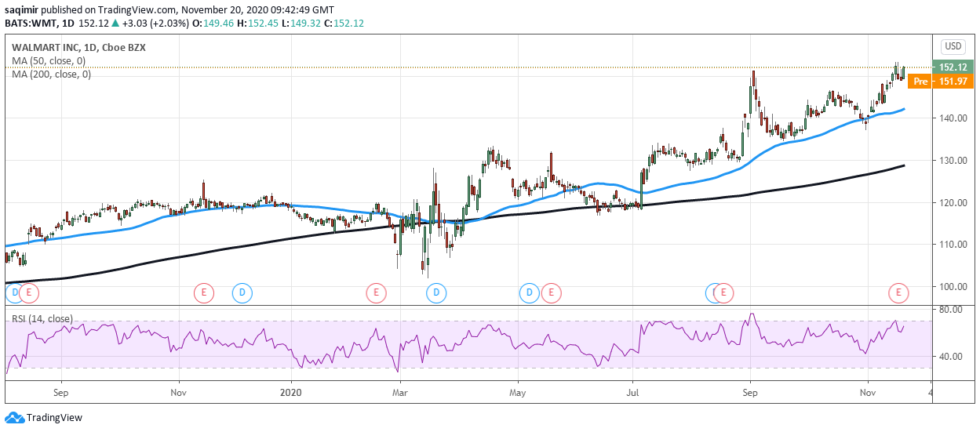Open the earnings marker in mid-May 2020
980x432 pixels.
pos(551,293)
